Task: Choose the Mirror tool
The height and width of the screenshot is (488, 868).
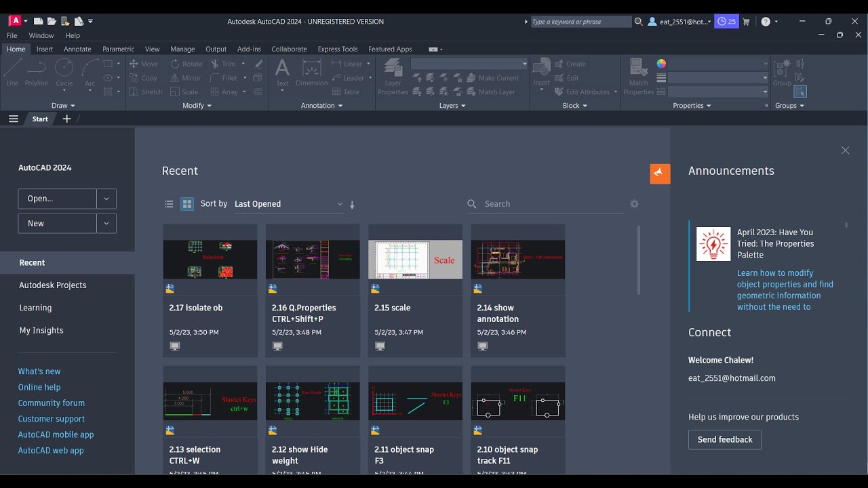Action: pos(185,78)
